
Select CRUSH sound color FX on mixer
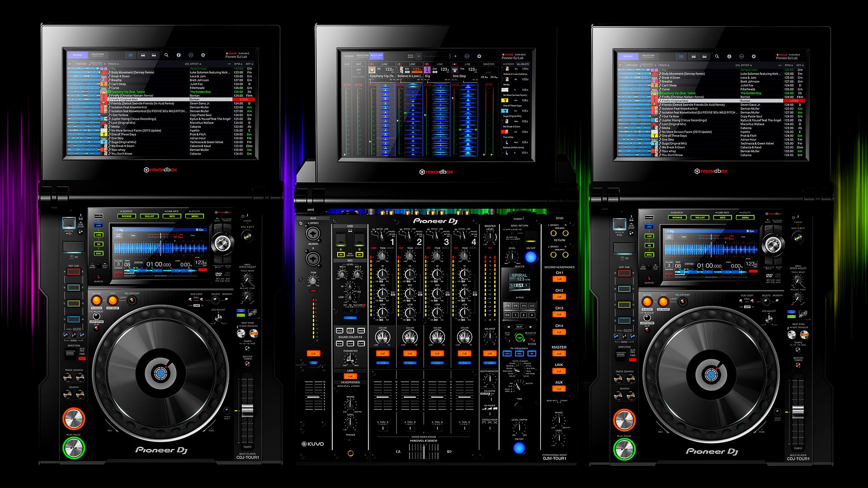350,344
